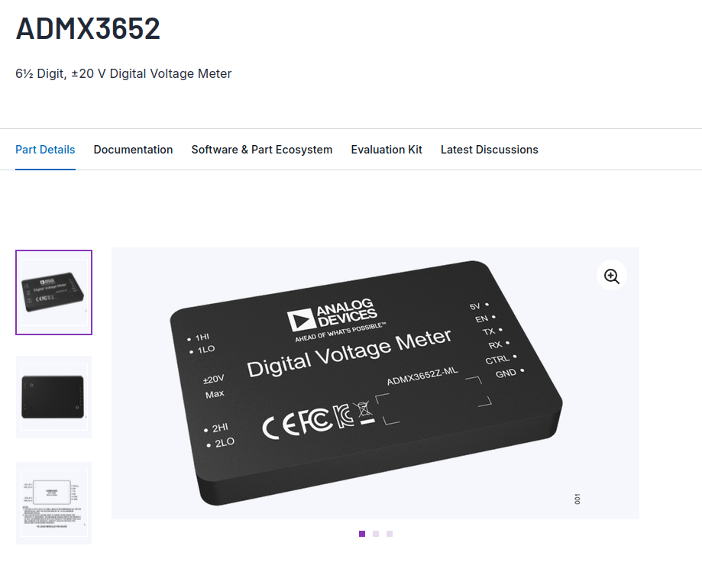Click the CE mark on the module
Screen dimensions: 702x588
(280, 425)
